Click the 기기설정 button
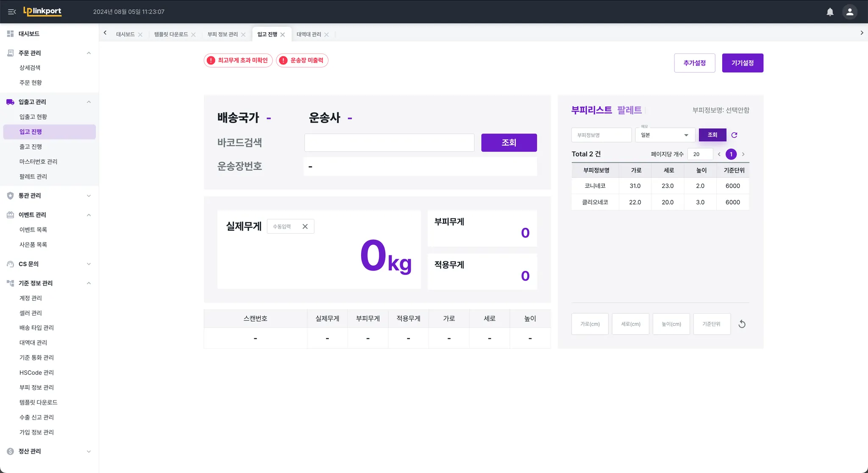868x473 pixels. click(742, 63)
